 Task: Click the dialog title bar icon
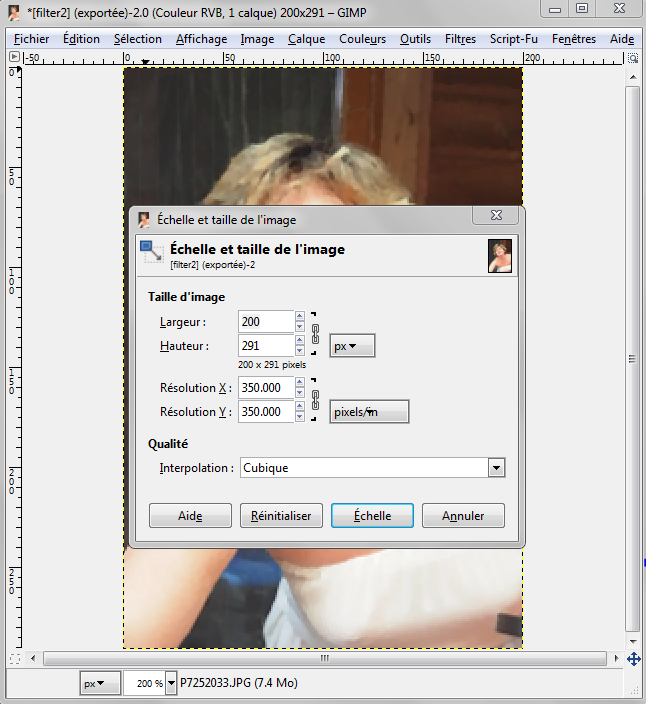(x=144, y=220)
